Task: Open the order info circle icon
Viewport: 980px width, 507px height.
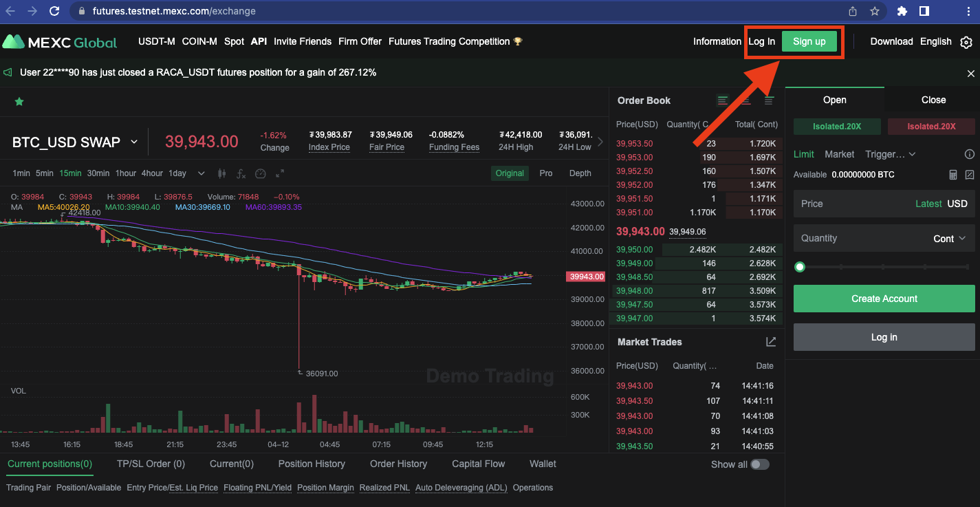Action: tap(970, 154)
